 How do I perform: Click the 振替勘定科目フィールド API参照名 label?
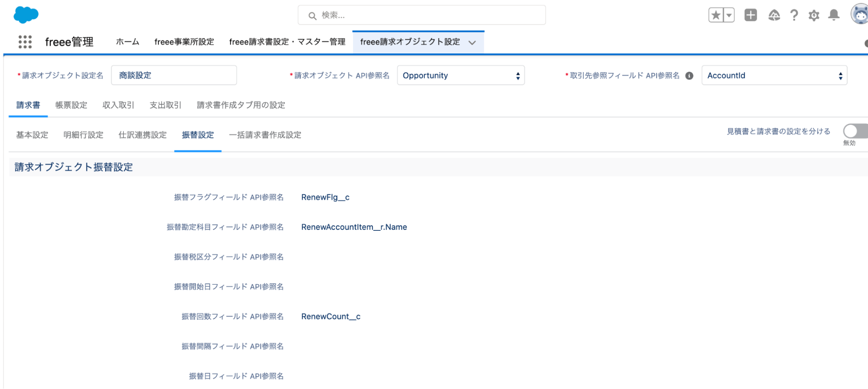point(225,227)
